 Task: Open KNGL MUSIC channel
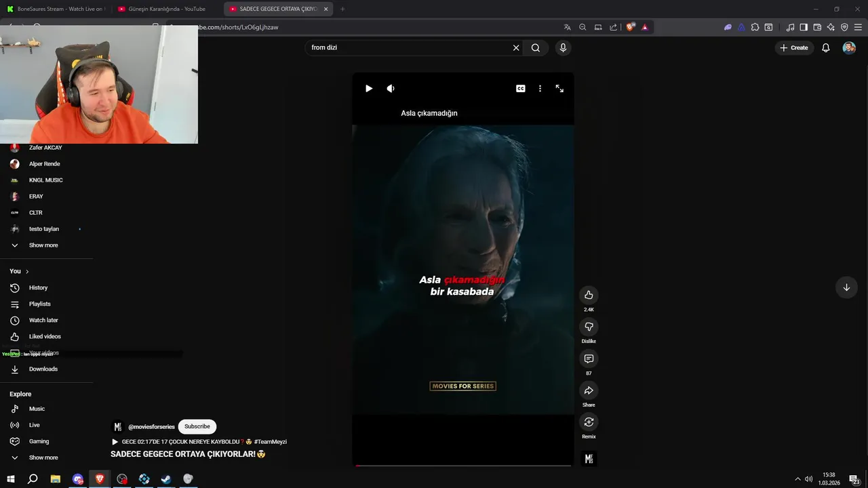46,180
